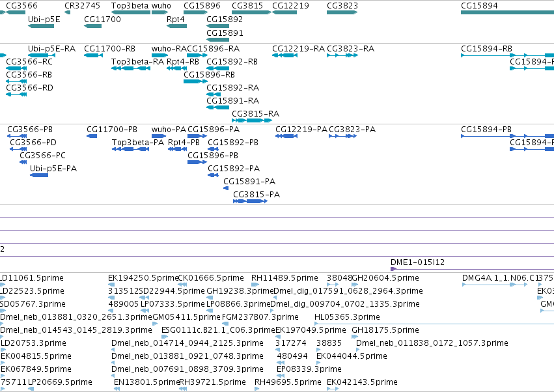The image size is (554, 392).
Task: Select transcript Ubi-p5E-RA
Action: [x=51, y=49]
